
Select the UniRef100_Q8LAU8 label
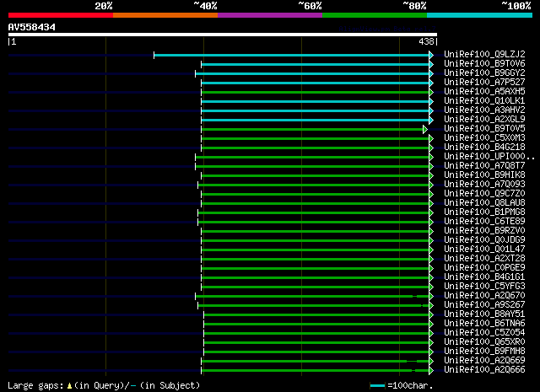484,202
